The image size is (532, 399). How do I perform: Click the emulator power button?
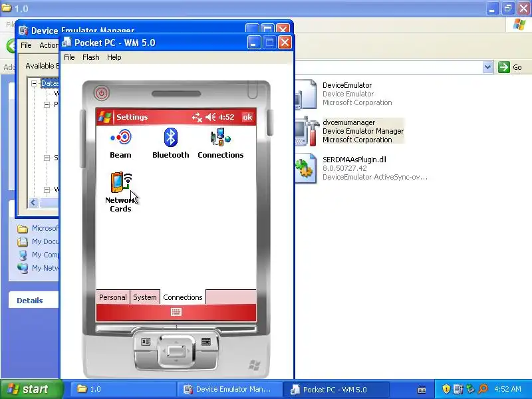click(102, 93)
